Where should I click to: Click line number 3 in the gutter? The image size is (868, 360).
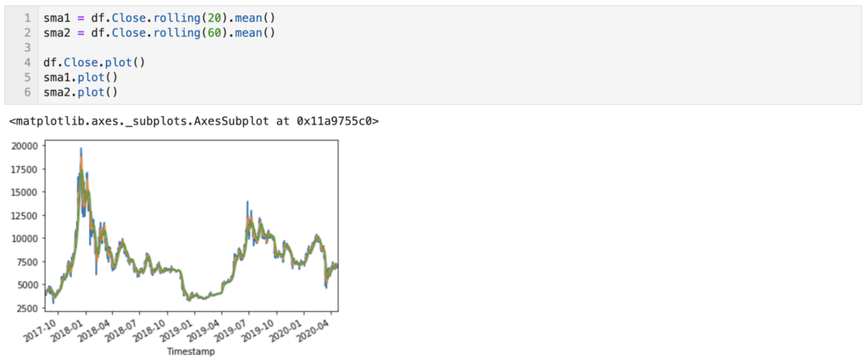[27, 47]
